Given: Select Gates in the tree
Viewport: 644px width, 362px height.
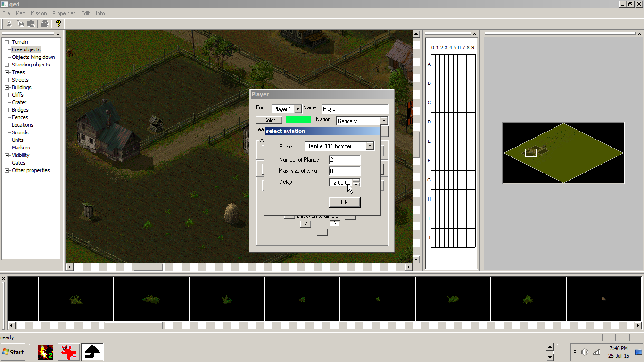Looking at the screenshot, I should 18,163.
